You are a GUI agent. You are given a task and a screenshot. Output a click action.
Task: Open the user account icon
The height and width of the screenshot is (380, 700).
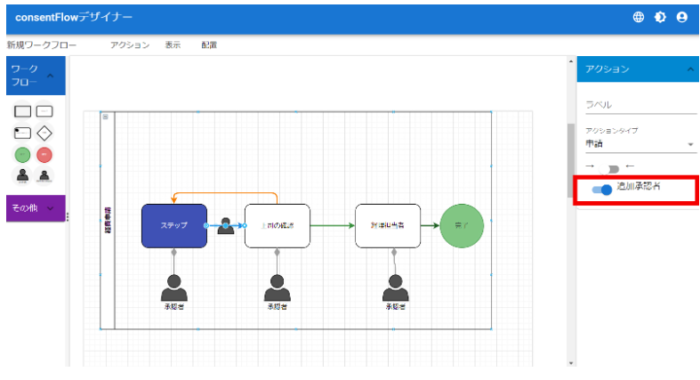click(x=682, y=17)
